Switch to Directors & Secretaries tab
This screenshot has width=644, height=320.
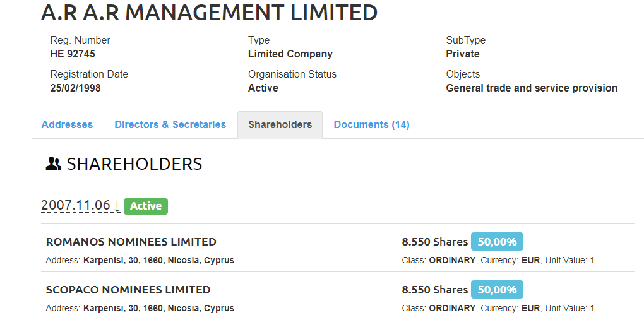170,125
